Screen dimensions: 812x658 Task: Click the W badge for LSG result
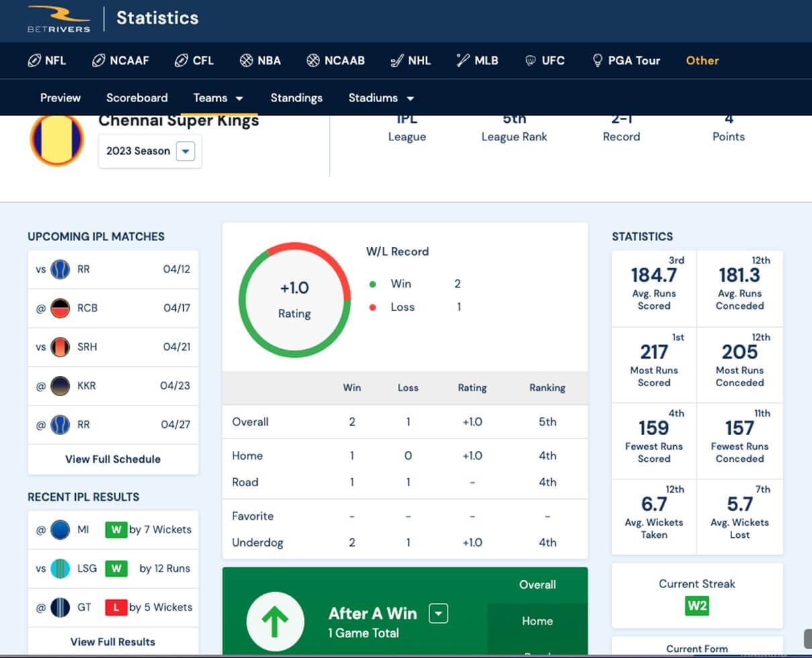tap(116, 569)
